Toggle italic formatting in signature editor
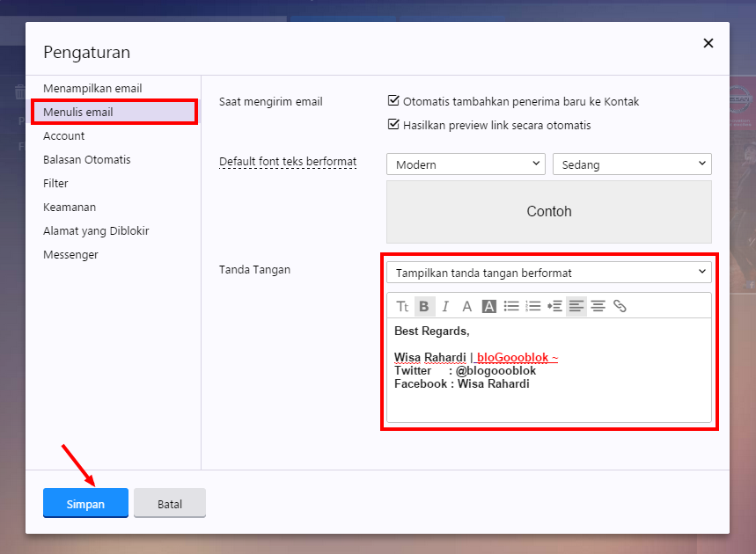The height and width of the screenshot is (554, 756). (445, 306)
